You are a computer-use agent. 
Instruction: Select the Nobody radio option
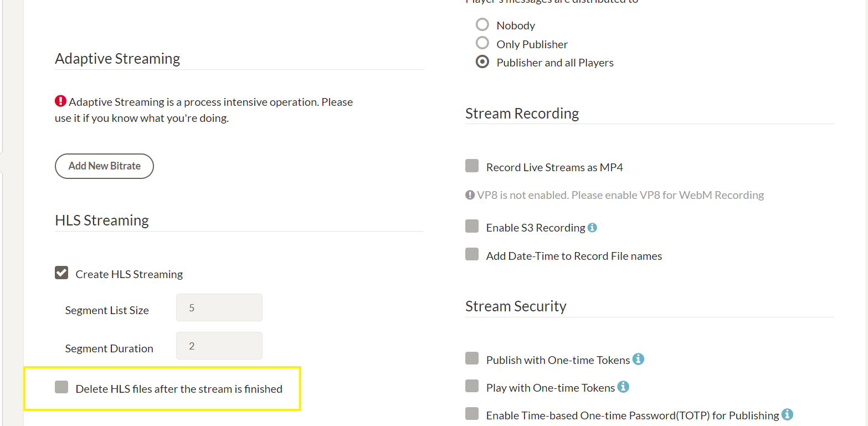(482, 24)
